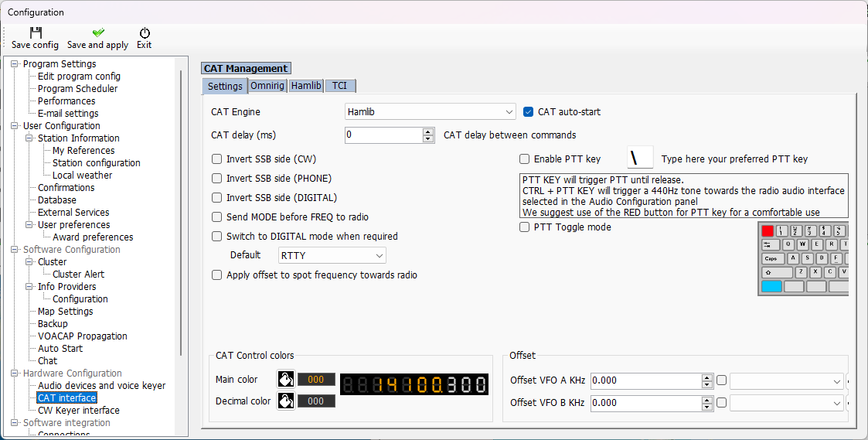Select Database in tree

tap(57, 200)
